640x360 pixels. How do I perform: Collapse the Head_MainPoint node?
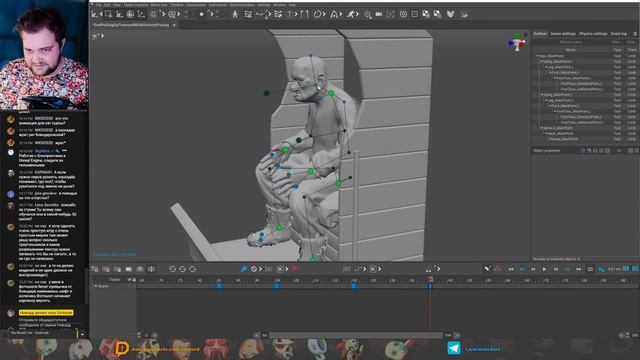551,139
